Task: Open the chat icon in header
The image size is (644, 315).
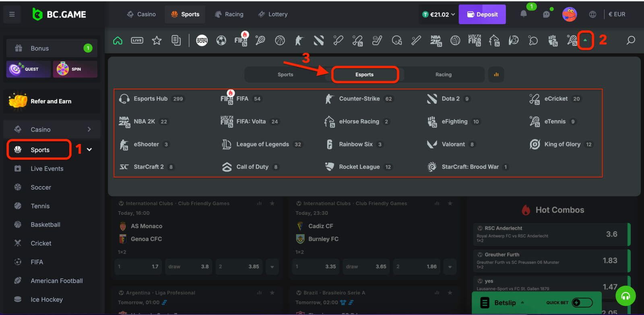Action: [x=546, y=14]
